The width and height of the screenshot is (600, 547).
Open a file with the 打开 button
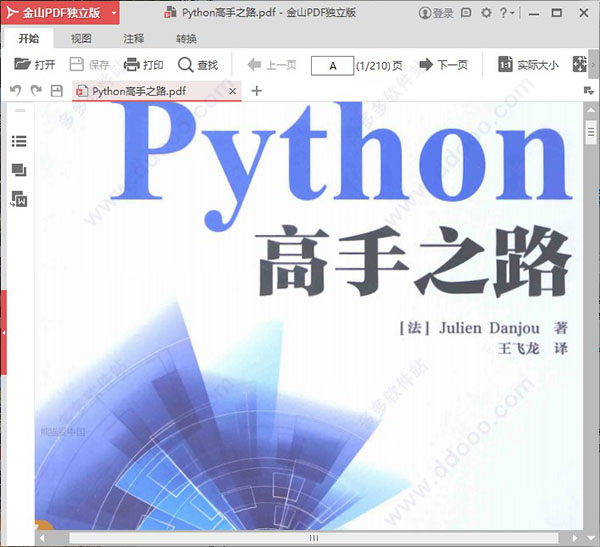pyautogui.click(x=35, y=65)
